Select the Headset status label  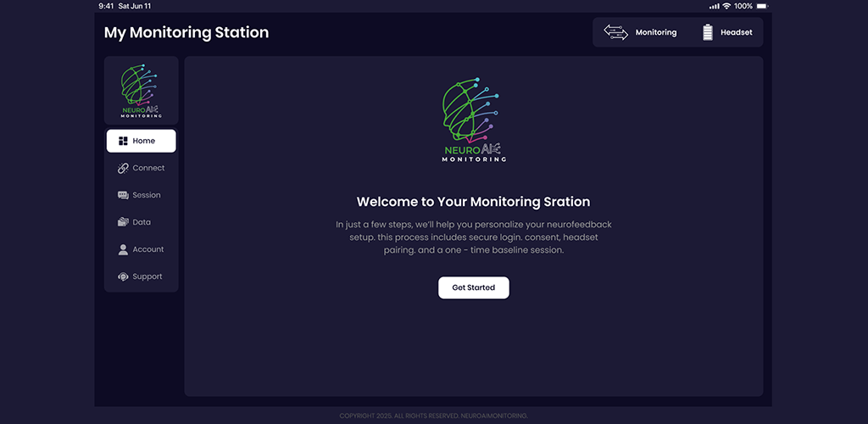[x=736, y=32]
